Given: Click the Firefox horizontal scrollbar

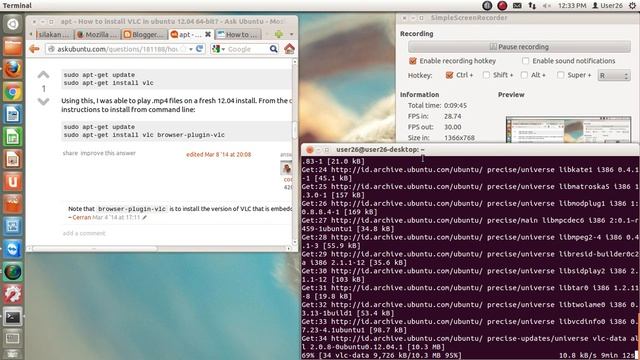Looking at the screenshot, I should pos(95,248).
